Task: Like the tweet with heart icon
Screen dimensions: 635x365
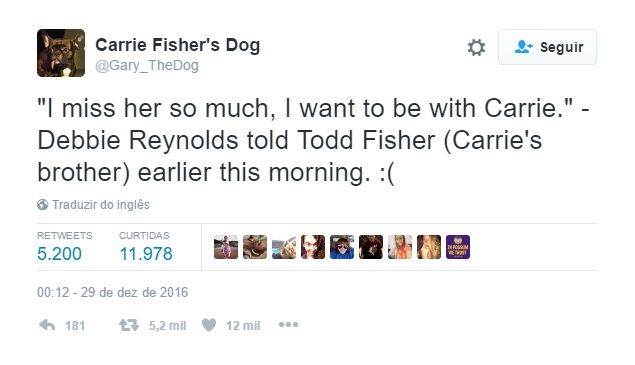Action: pyautogui.click(x=209, y=325)
